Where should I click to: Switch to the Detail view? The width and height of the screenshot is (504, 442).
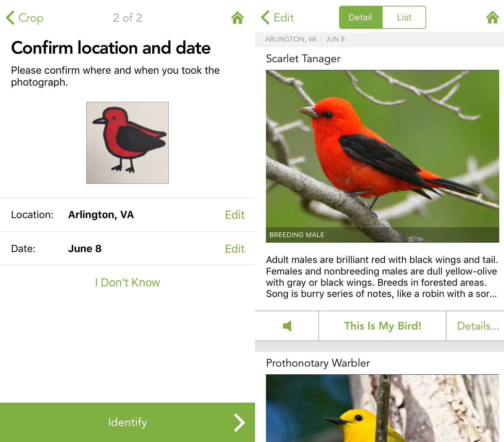(x=360, y=17)
